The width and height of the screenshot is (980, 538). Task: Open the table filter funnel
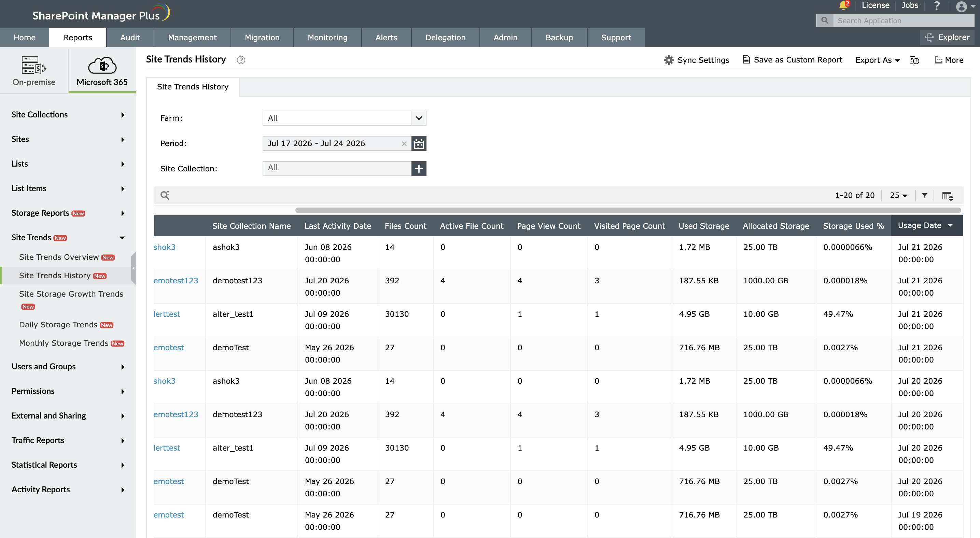point(924,195)
